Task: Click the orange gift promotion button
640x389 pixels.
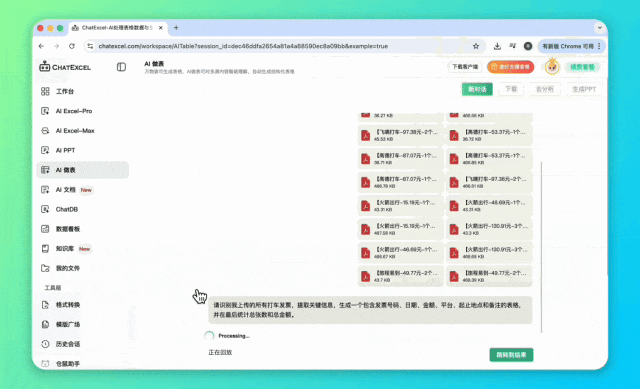Action: [x=510, y=67]
